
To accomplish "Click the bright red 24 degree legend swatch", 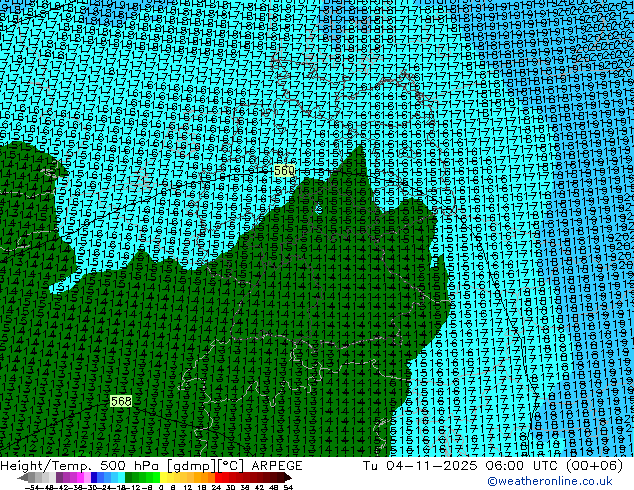I will 218,477.
